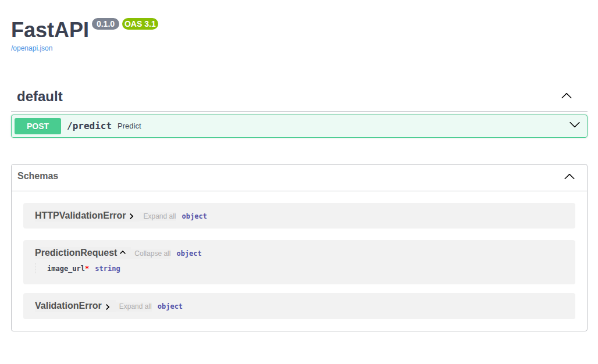This screenshot has width=598, height=364.
Task: Click the default tag heading
Action: pyautogui.click(x=40, y=97)
